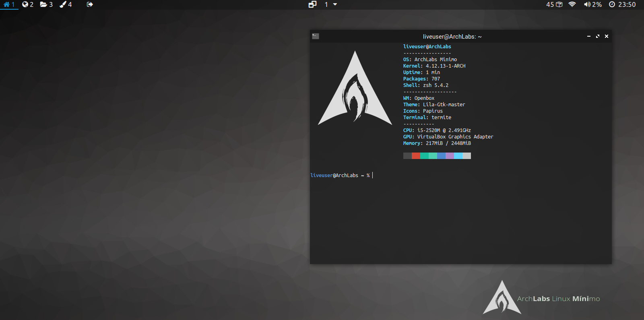The width and height of the screenshot is (644, 320).
Task: Expand the panel dropdown arrow beside 1
Action: coord(335,4)
